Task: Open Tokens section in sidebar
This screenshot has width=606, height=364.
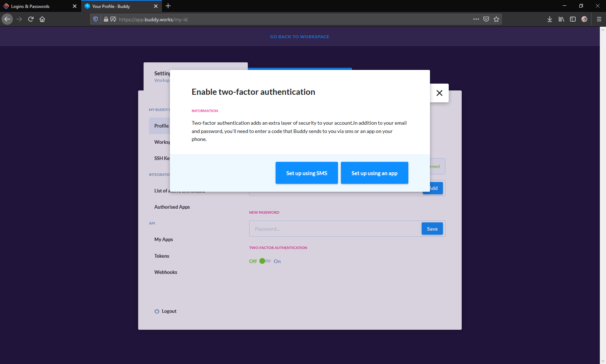Action: point(162,256)
